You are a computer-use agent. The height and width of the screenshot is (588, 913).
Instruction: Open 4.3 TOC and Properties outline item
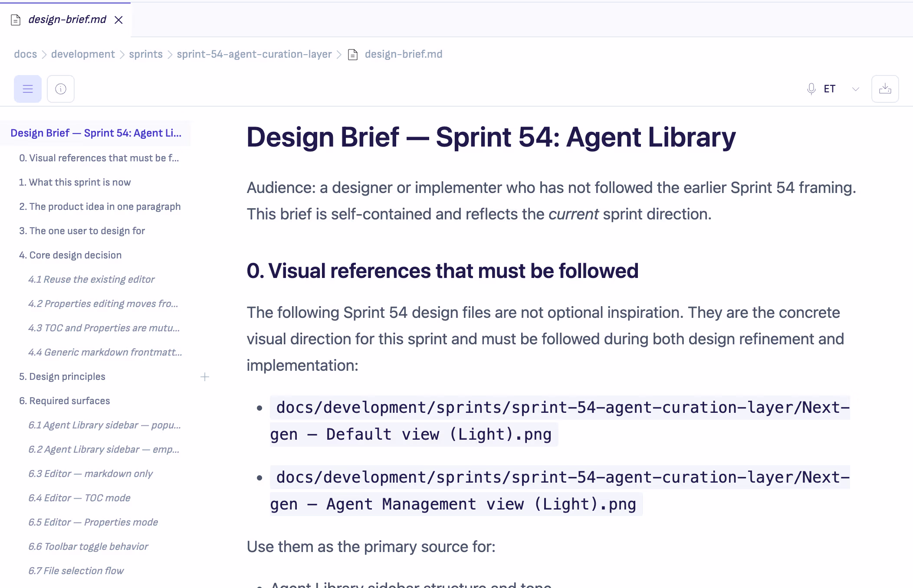tap(104, 328)
